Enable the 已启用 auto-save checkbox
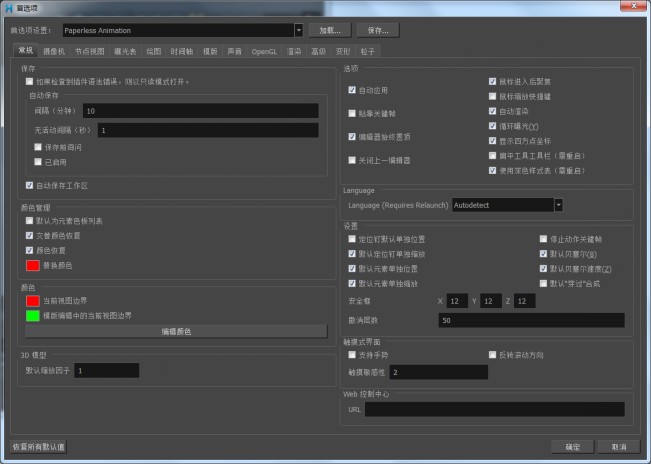The height and width of the screenshot is (464, 651). click(x=38, y=161)
